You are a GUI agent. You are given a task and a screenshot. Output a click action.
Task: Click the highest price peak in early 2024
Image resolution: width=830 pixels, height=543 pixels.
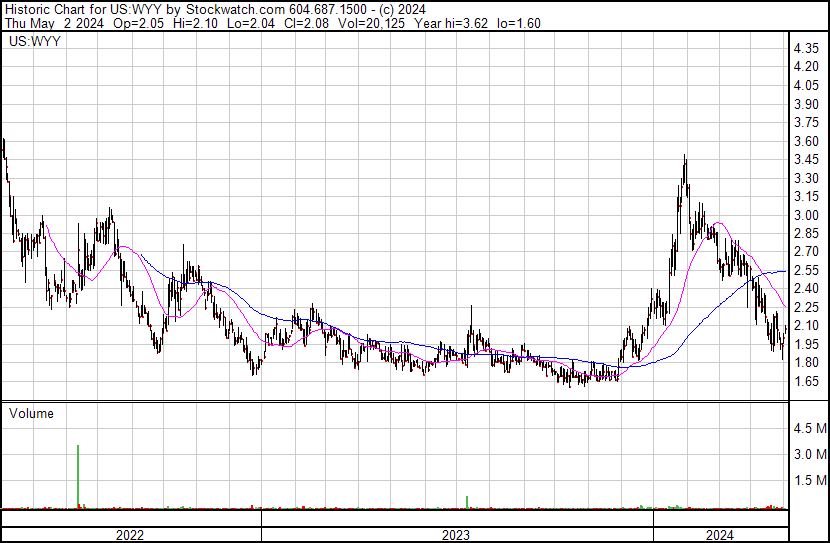685,158
